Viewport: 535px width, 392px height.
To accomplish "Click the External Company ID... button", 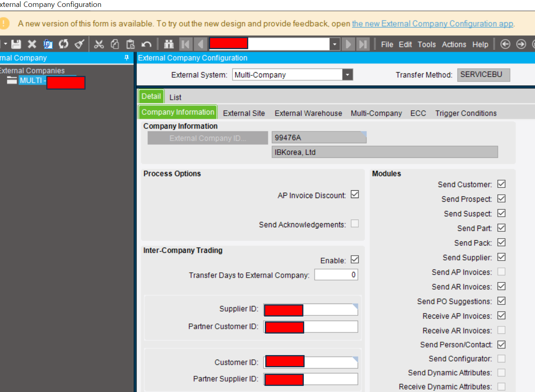I will pos(208,138).
